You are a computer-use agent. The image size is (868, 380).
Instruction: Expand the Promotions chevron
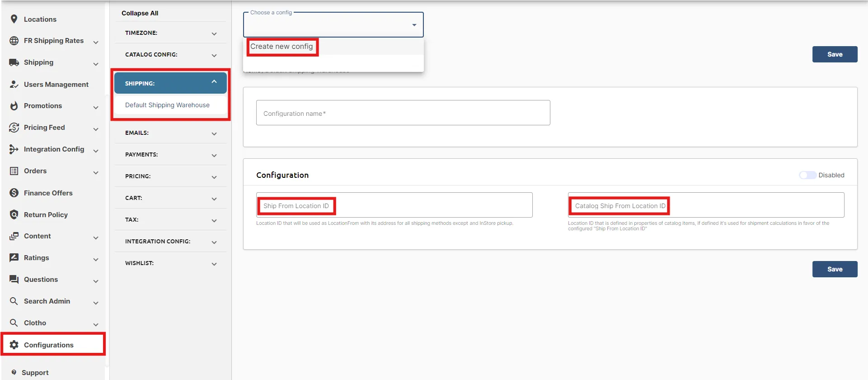pos(96,108)
